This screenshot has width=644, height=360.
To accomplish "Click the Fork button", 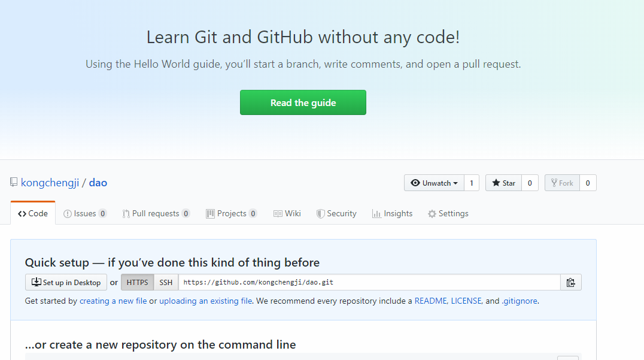I will (562, 183).
